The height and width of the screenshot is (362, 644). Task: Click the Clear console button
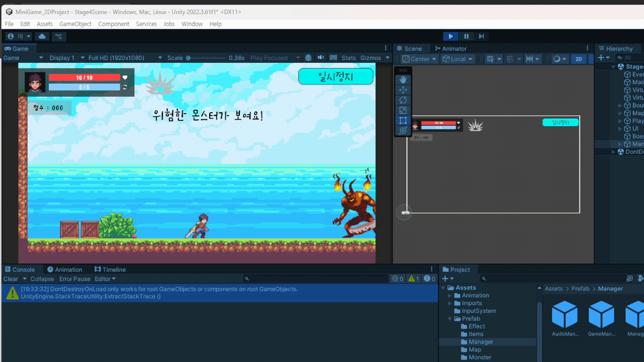coord(10,279)
